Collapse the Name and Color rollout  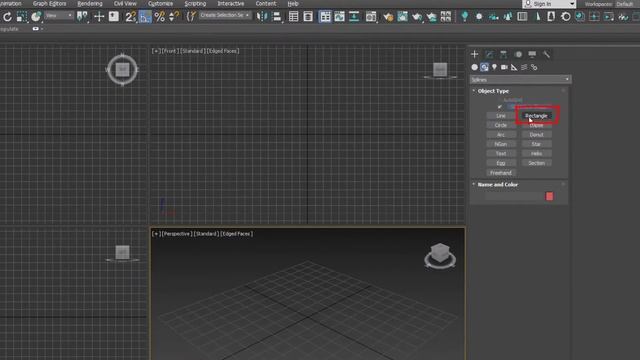(498, 184)
